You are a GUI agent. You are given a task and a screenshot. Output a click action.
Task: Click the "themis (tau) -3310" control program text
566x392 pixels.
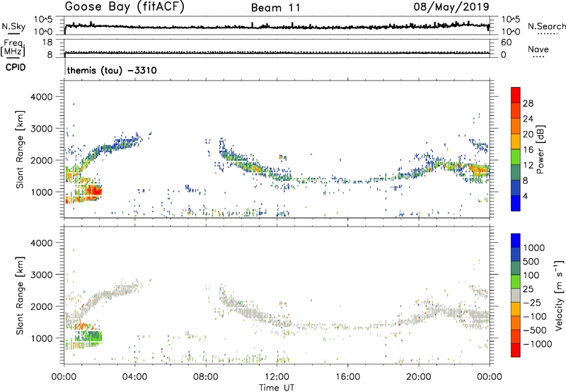tap(112, 70)
